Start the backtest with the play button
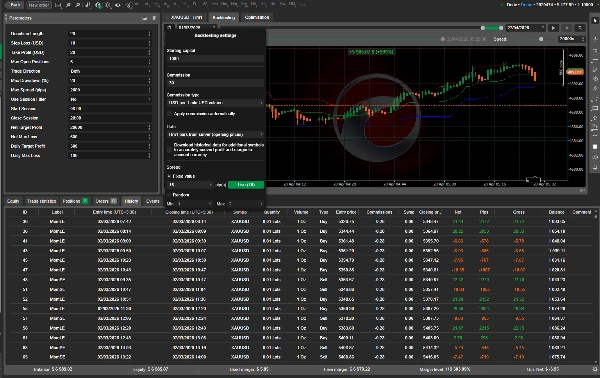The width and height of the screenshot is (600, 378). [553, 28]
